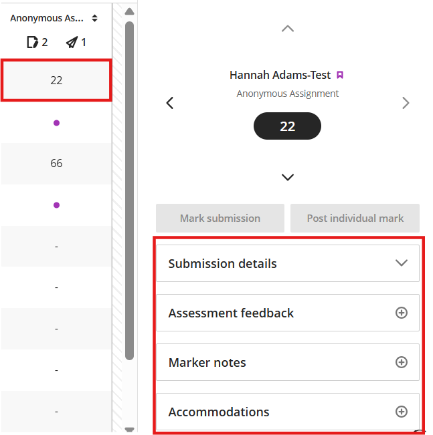Click the to-mark document icon showing 2

[32, 42]
